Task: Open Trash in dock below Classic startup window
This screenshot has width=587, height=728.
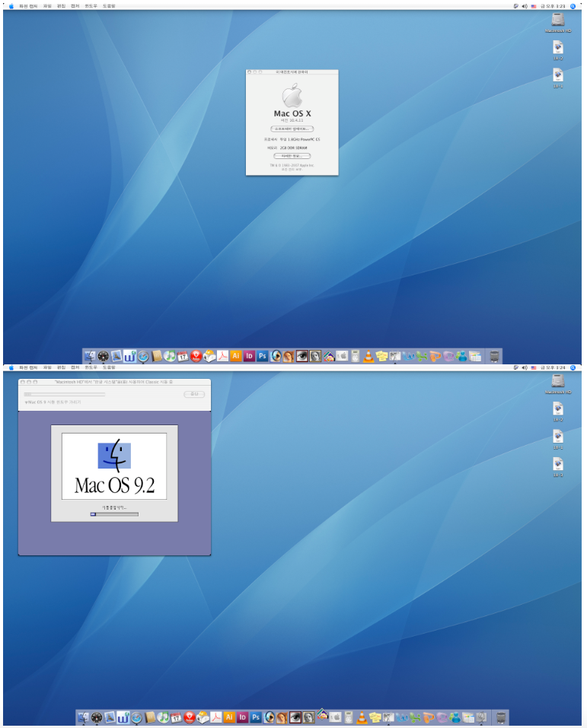Action: pyautogui.click(x=496, y=717)
